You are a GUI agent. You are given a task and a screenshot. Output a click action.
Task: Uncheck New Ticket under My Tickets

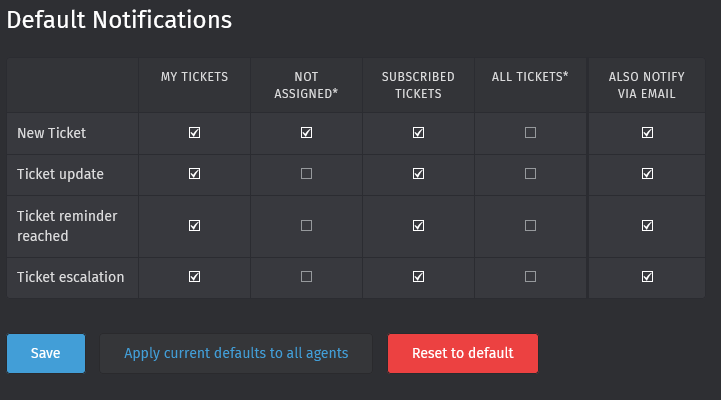point(195,132)
